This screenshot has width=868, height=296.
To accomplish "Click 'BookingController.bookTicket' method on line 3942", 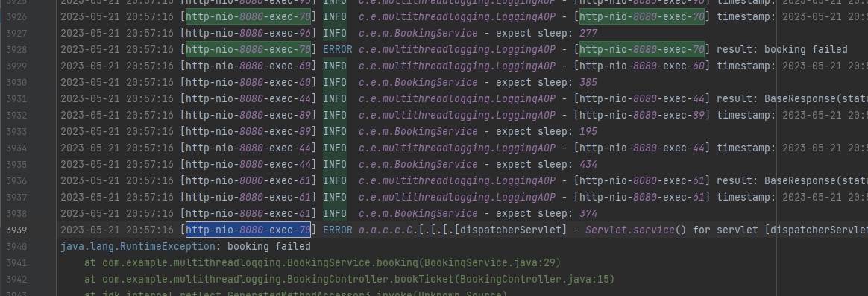I will point(371,279).
